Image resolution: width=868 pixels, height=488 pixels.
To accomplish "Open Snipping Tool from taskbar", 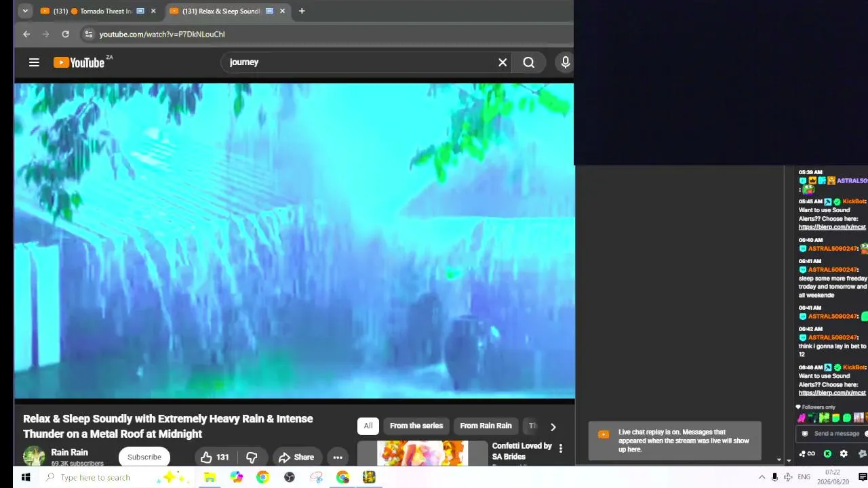I will click(316, 477).
